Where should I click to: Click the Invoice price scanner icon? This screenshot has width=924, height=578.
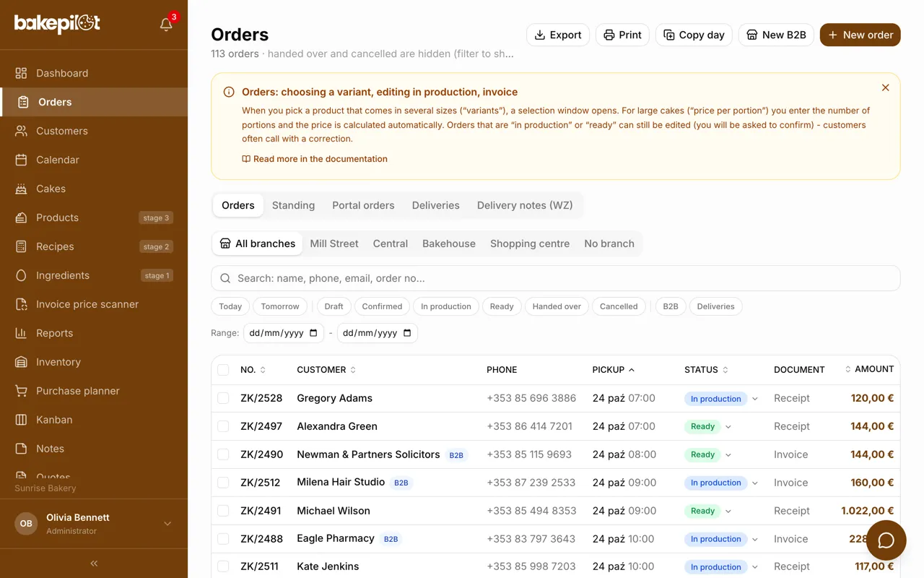pyautogui.click(x=22, y=304)
